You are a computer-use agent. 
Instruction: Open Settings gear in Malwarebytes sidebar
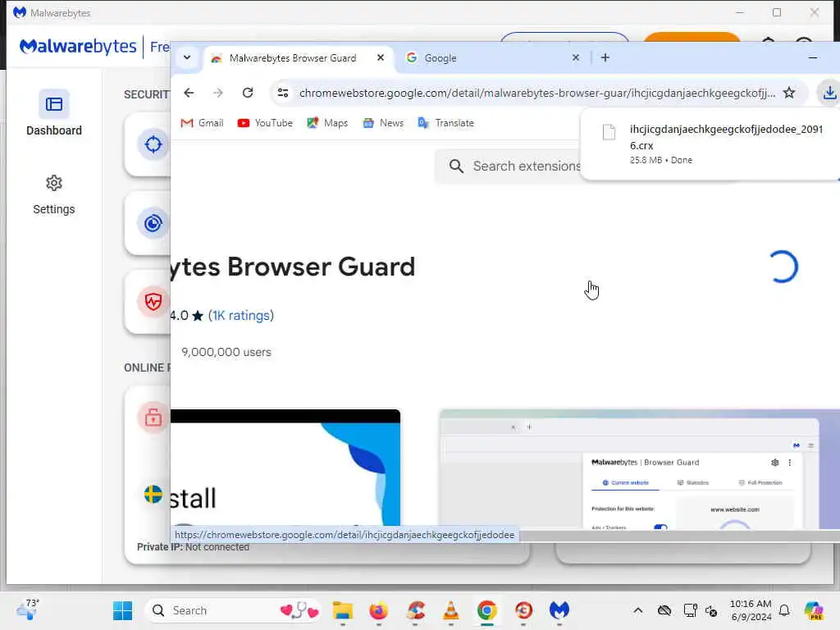pos(53,183)
